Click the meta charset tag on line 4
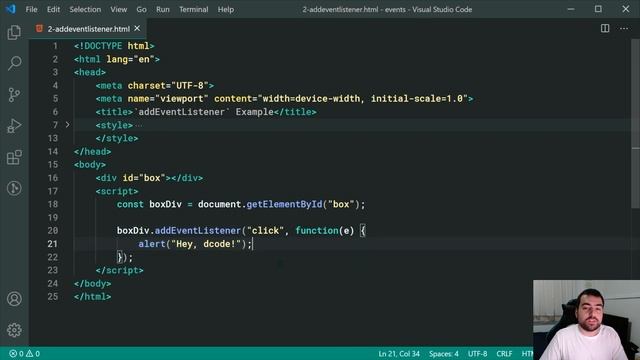640x360 pixels. tap(155, 86)
